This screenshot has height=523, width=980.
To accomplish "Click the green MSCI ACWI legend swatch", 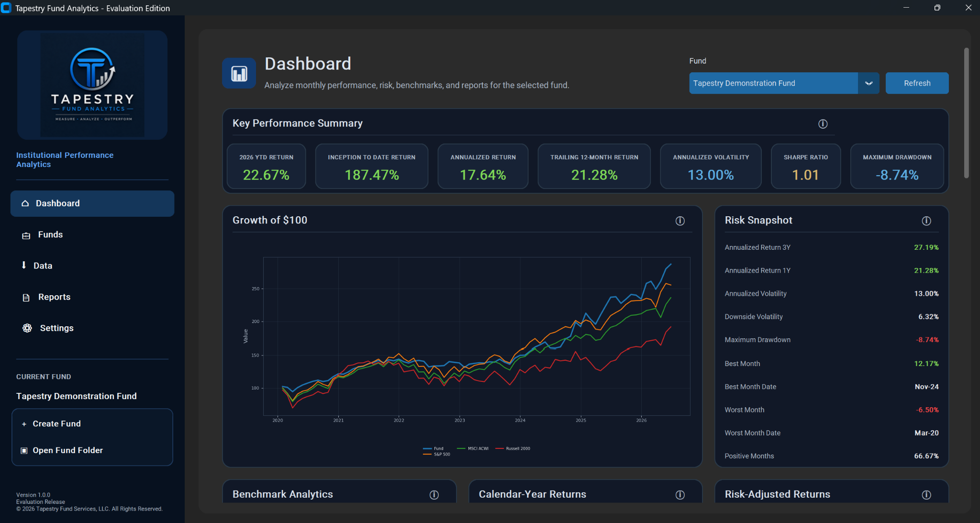I will tap(461, 448).
